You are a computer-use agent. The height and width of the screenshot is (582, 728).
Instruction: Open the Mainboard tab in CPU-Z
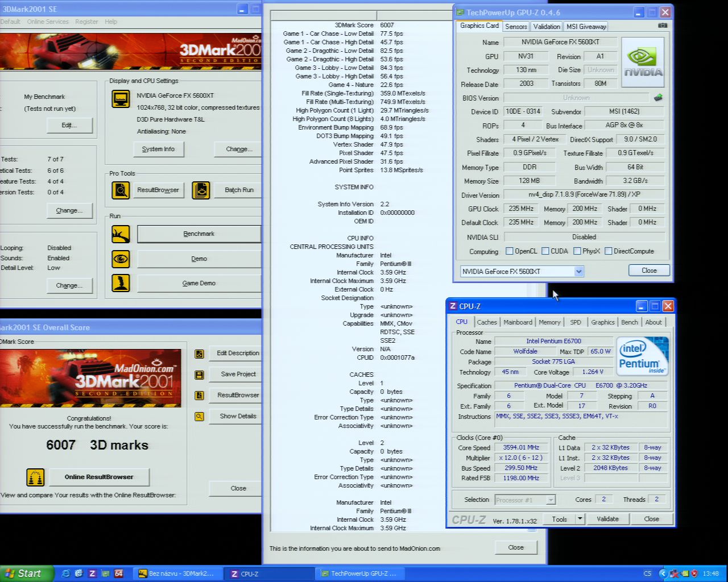(x=518, y=322)
